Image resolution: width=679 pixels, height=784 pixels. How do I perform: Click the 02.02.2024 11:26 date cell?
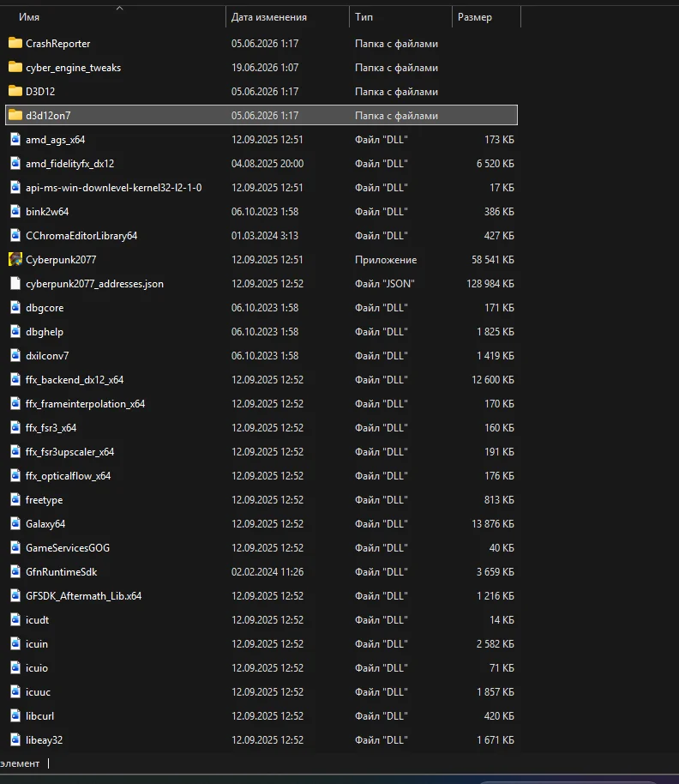click(x=267, y=571)
